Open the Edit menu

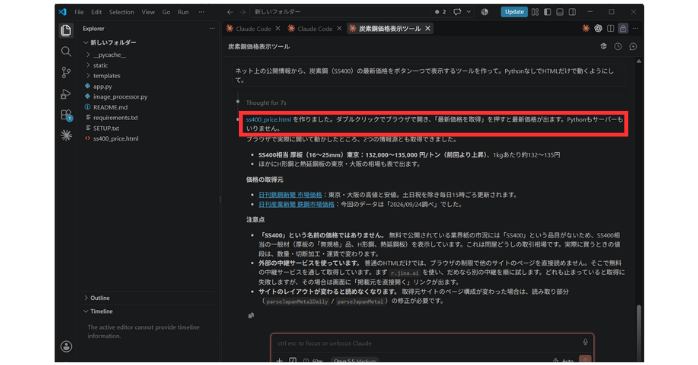tap(97, 12)
